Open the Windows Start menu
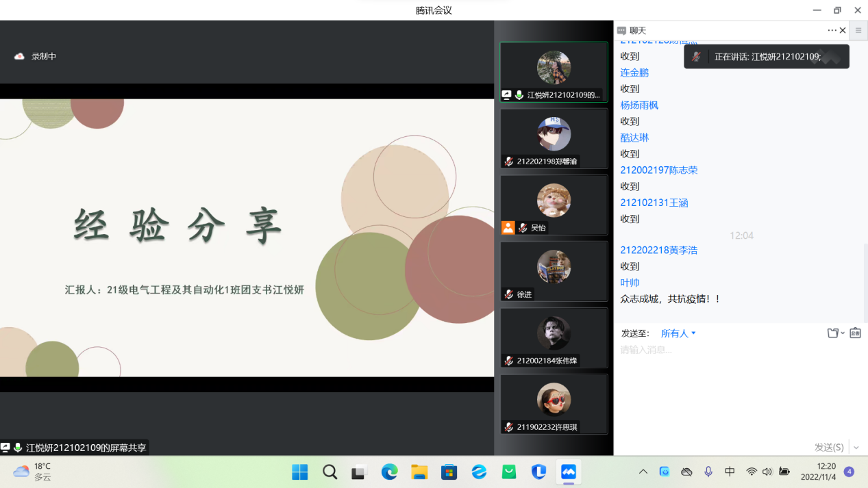This screenshot has height=488, width=868. tap(299, 472)
